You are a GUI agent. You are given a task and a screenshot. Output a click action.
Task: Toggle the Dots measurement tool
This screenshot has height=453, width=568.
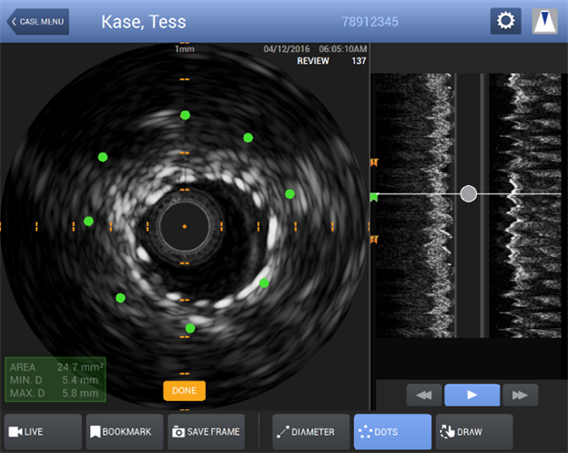pyautogui.click(x=393, y=432)
